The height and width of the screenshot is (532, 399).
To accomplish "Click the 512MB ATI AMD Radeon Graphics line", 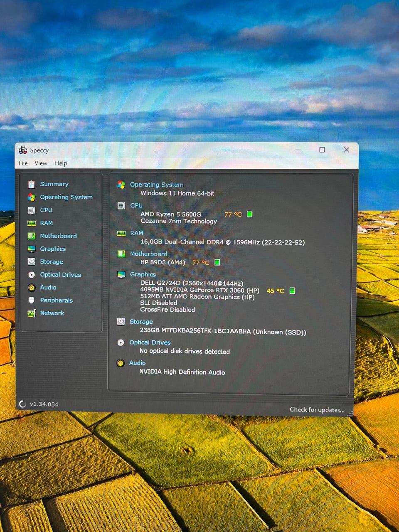I will (x=197, y=297).
